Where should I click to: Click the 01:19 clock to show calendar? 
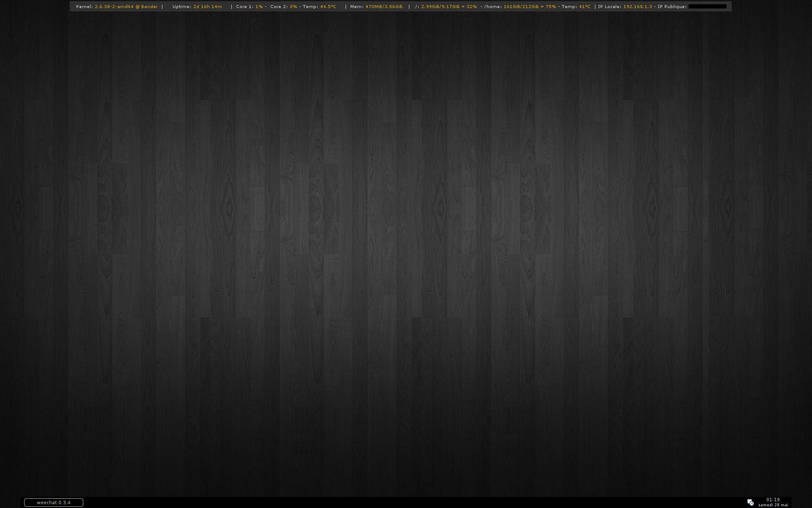point(773,500)
